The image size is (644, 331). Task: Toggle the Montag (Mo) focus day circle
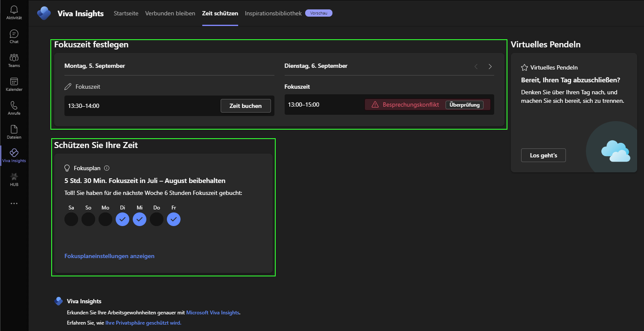click(105, 219)
